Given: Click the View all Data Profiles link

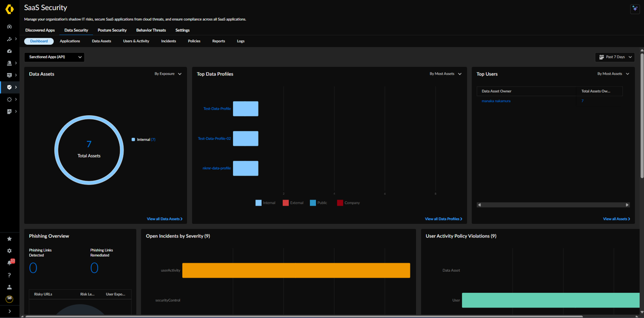Looking at the screenshot, I should pos(443,219).
